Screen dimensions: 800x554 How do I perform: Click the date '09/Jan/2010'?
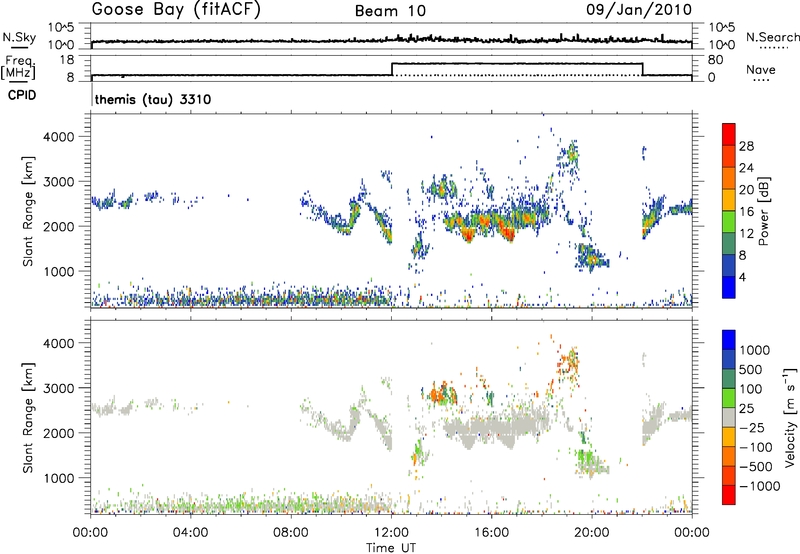tap(639, 10)
